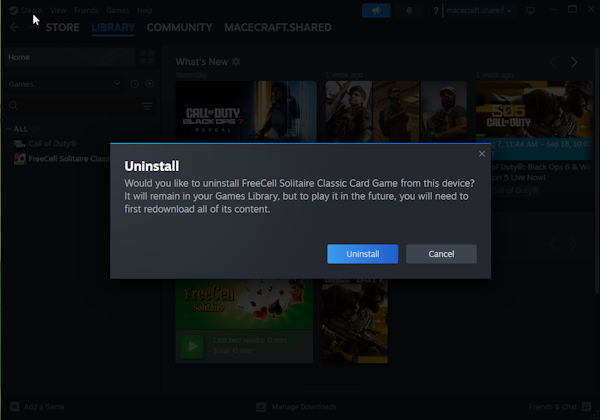Viewport: 600px width, 420px height.
Task: Collapse the ALL games category
Action: click(8, 129)
